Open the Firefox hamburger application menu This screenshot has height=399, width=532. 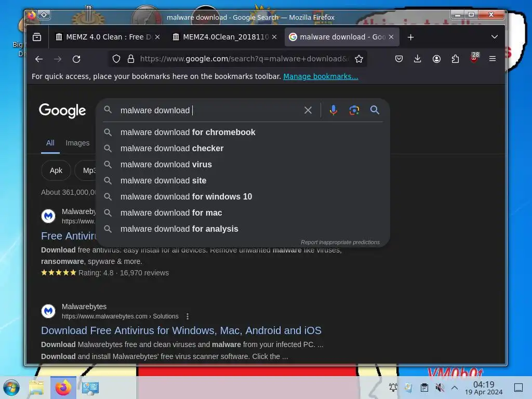pos(493,59)
